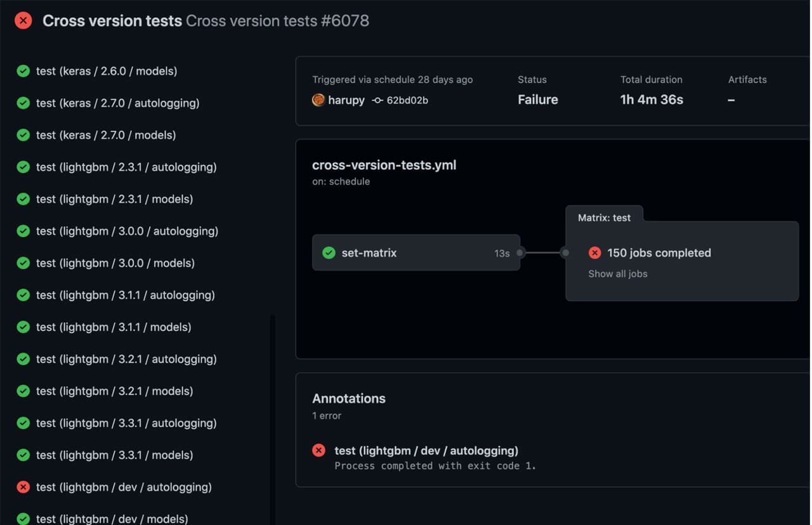Screen dimensions: 812x525
Task: Expand the matrix with Show all jobs
Action: (x=617, y=274)
